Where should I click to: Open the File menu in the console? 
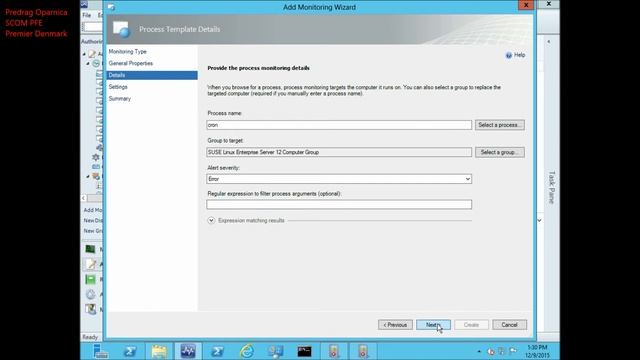point(87,15)
